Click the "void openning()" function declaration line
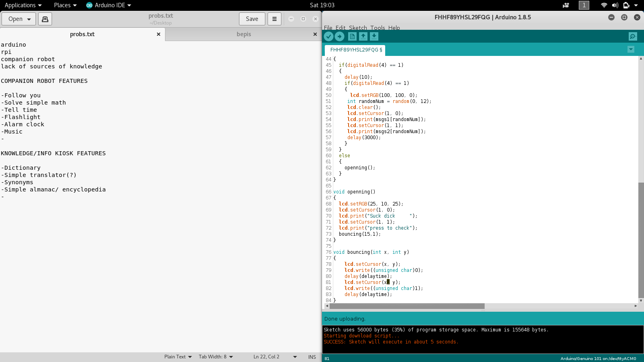The height and width of the screenshot is (362, 644). 354,192
